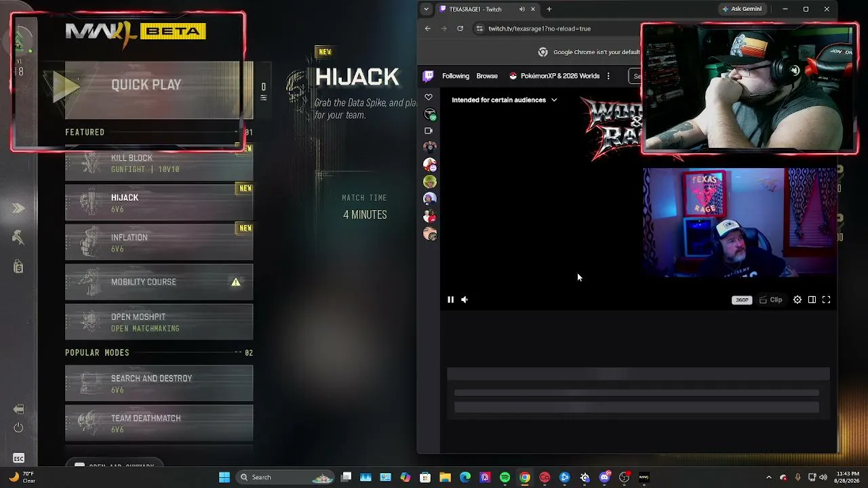
Task: Open Copilot from the taskbar
Action: (x=405, y=477)
